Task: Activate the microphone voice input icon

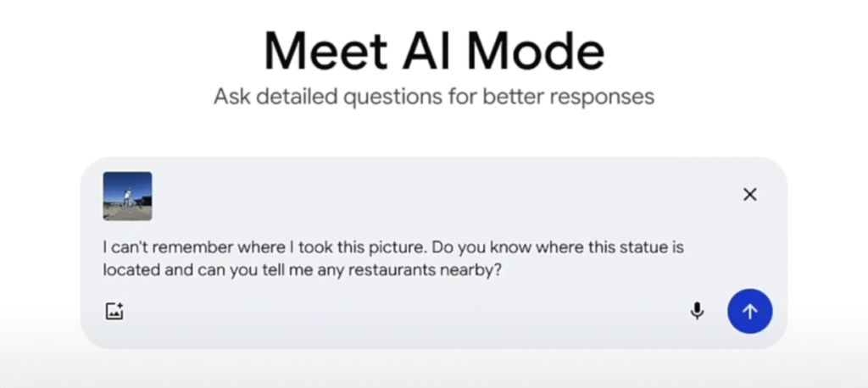Action: (x=697, y=311)
